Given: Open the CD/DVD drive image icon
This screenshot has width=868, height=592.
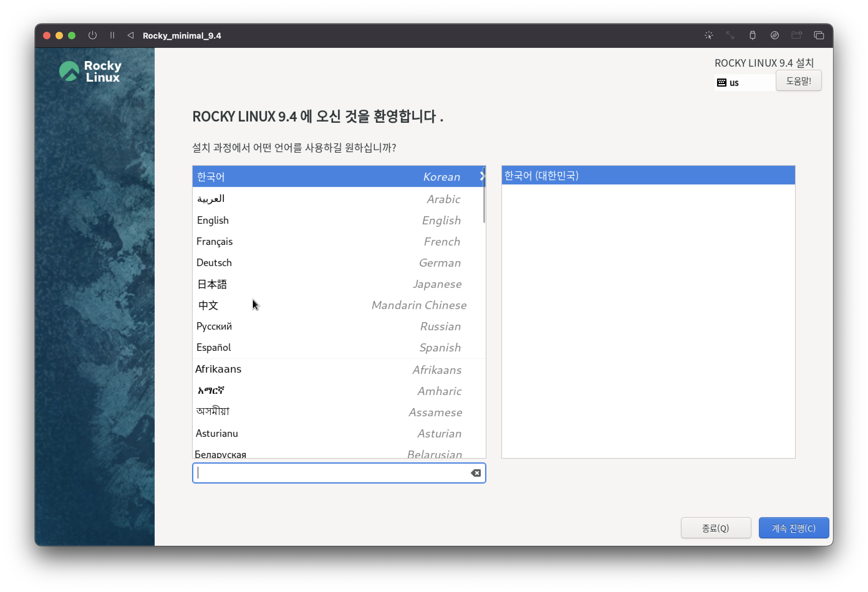Looking at the screenshot, I should click(x=775, y=36).
